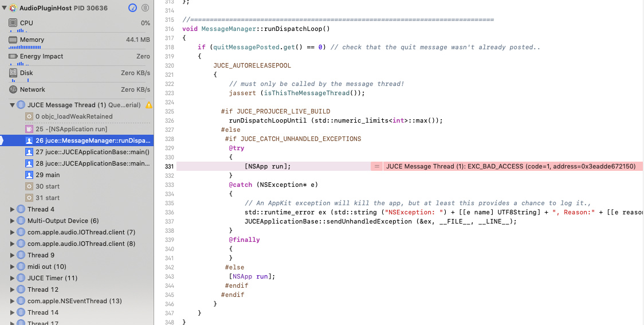
Task: Expand Multi-Output Device (6) thread
Action: [x=13, y=221]
